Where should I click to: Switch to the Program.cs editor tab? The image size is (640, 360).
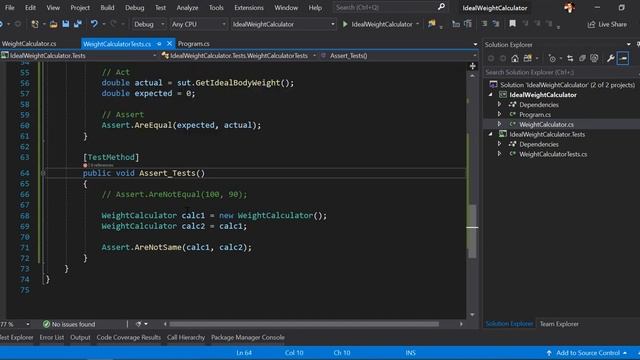(194, 44)
